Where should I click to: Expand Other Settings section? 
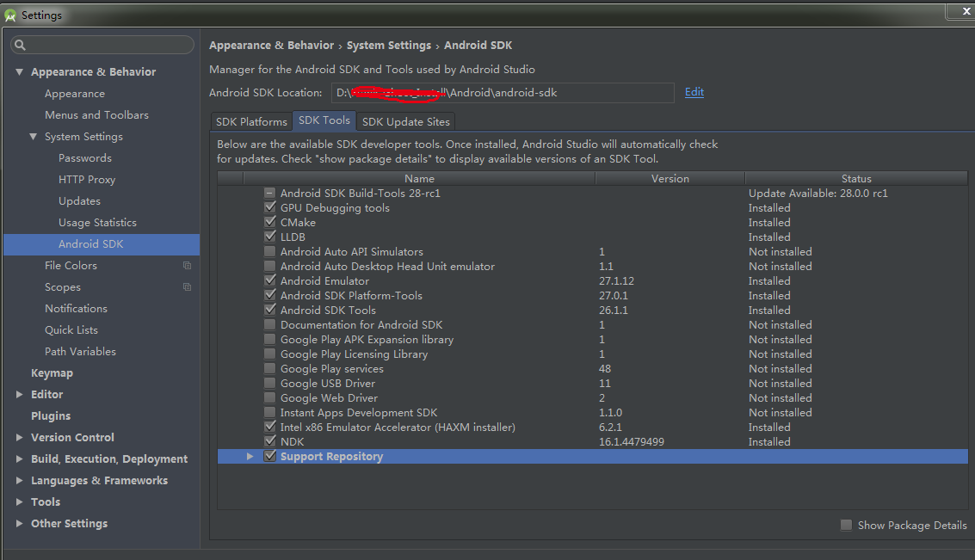click(x=19, y=523)
